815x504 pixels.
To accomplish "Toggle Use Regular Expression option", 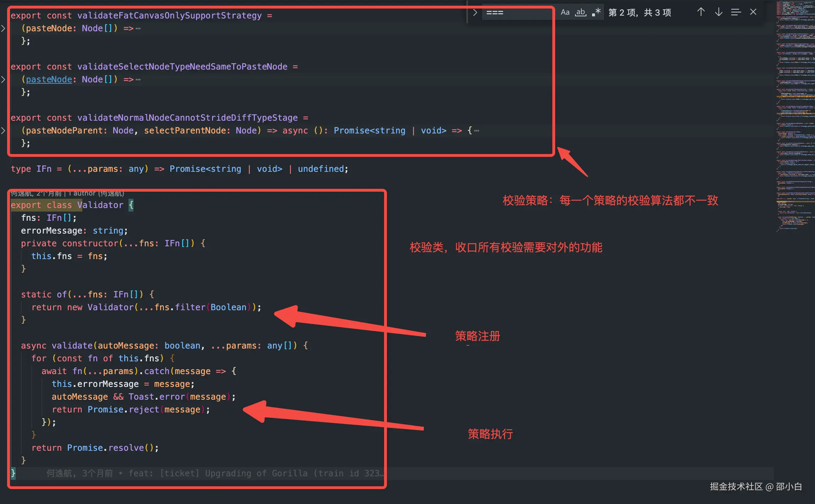I will coord(596,12).
